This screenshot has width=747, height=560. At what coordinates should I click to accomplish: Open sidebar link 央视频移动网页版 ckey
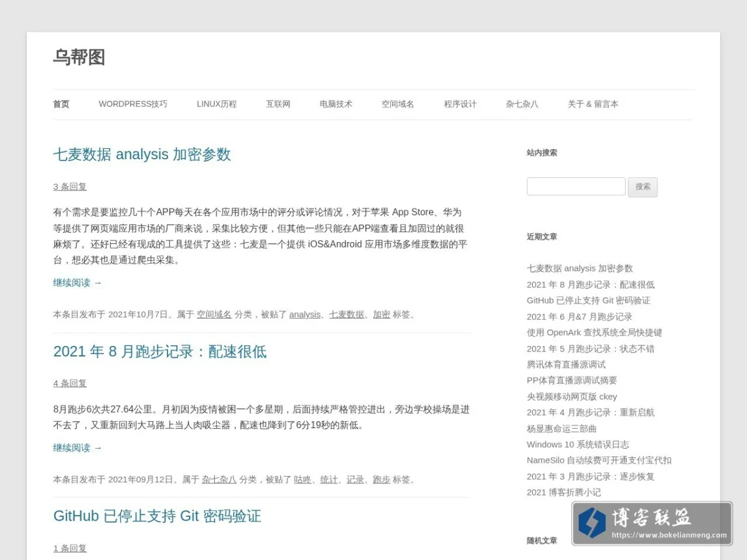tap(572, 396)
